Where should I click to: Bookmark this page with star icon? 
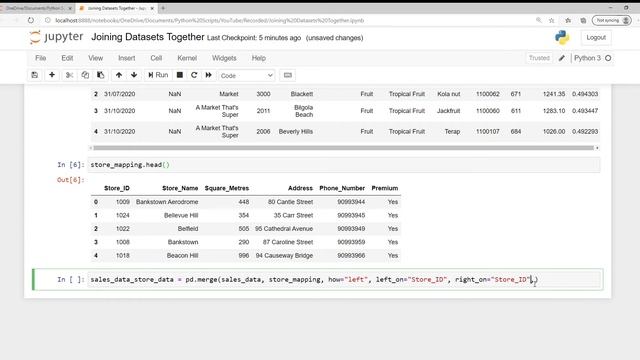click(x=551, y=20)
